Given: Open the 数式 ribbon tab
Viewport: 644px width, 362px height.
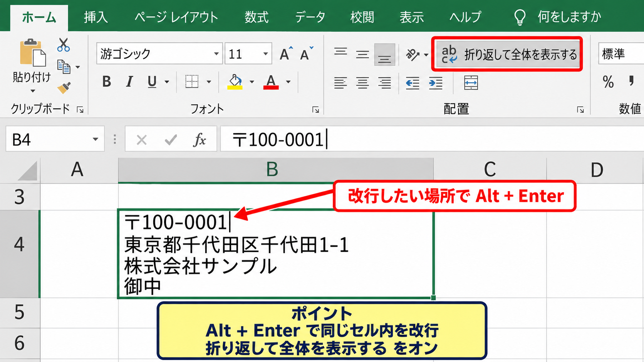Looking at the screenshot, I should [257, 17].
